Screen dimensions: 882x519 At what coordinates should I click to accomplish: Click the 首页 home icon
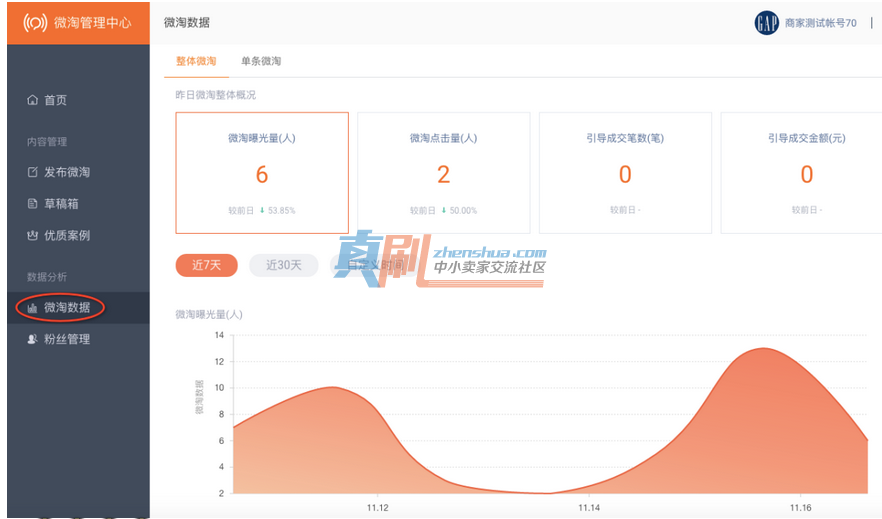(33, 100)
